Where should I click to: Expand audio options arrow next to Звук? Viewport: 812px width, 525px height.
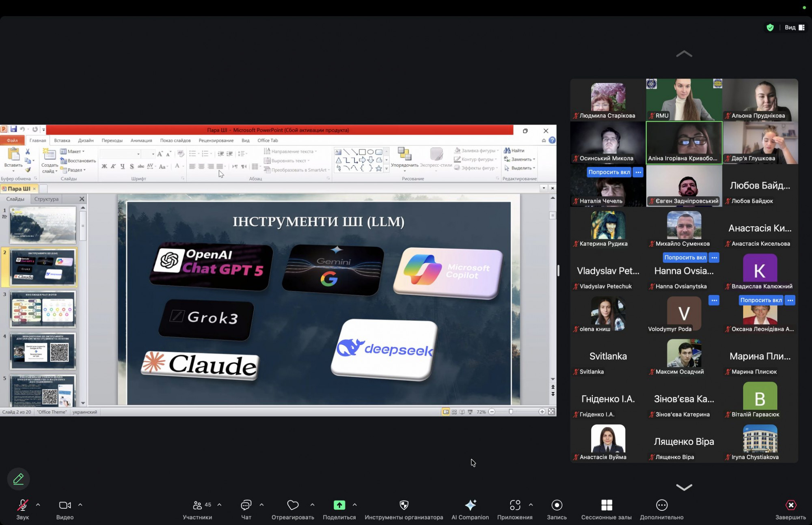coord(38,505)
